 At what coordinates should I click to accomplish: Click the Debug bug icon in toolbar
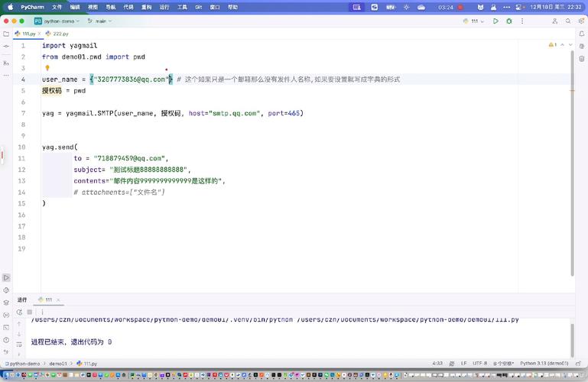(x=508, y=21)
